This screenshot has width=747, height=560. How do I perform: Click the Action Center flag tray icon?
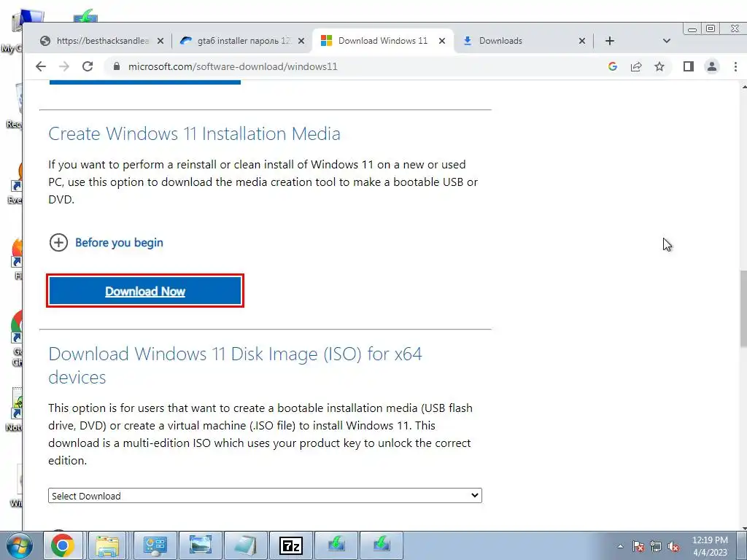coord(638,546)
